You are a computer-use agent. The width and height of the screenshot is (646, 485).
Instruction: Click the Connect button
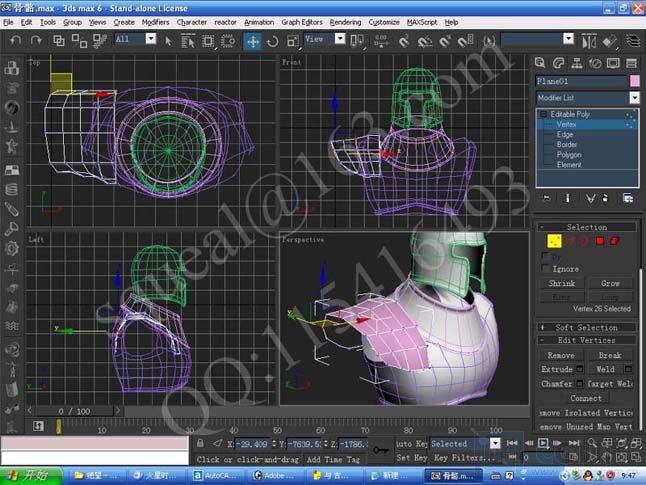pos(586,398)
